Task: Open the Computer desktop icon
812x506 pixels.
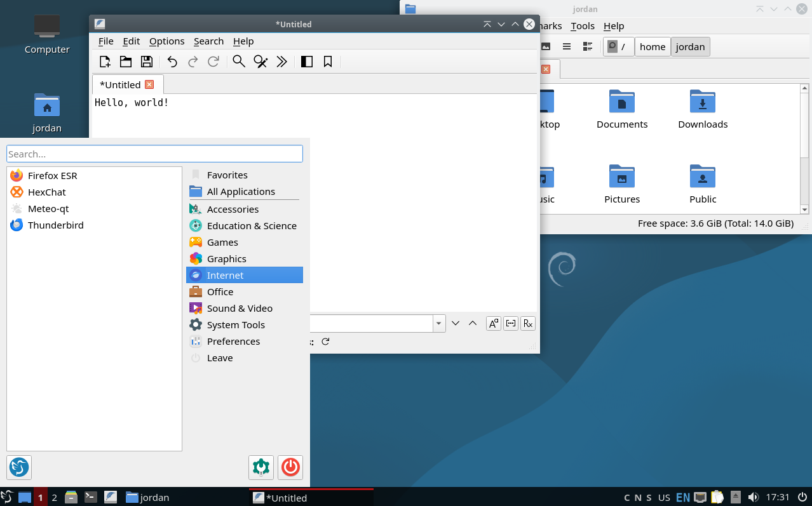Action: point(47,33)
